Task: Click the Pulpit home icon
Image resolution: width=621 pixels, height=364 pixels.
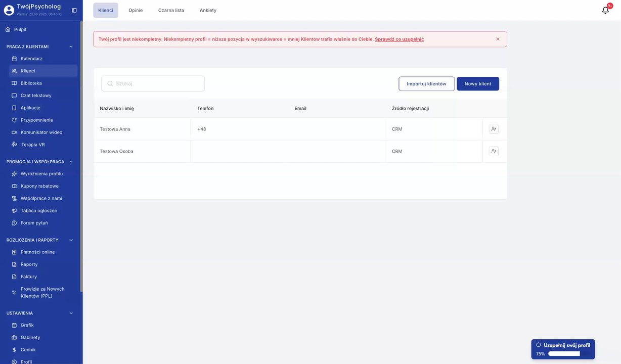Action: [x=8, y=29]
